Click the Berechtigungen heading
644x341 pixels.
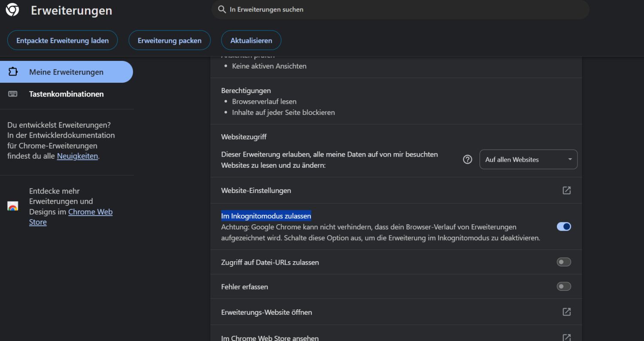click(246, 91)
